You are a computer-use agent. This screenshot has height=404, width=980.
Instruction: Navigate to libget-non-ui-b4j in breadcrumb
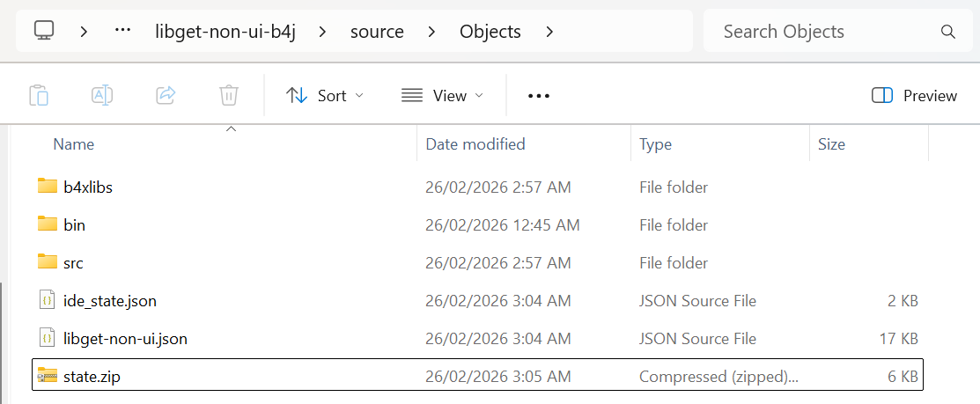(x=225, y=32)
